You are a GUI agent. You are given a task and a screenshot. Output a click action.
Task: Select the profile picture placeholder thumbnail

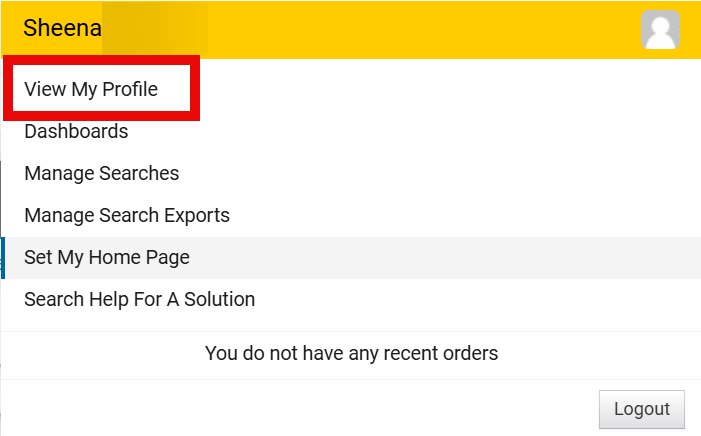[660, 30]
